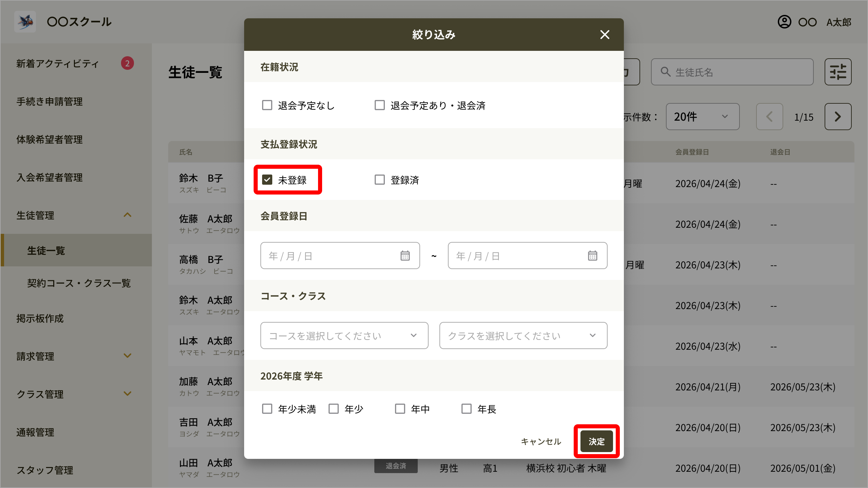Open 新着アクティビティ in the sidebar
The image size is (868, 488).
point(58,63)
